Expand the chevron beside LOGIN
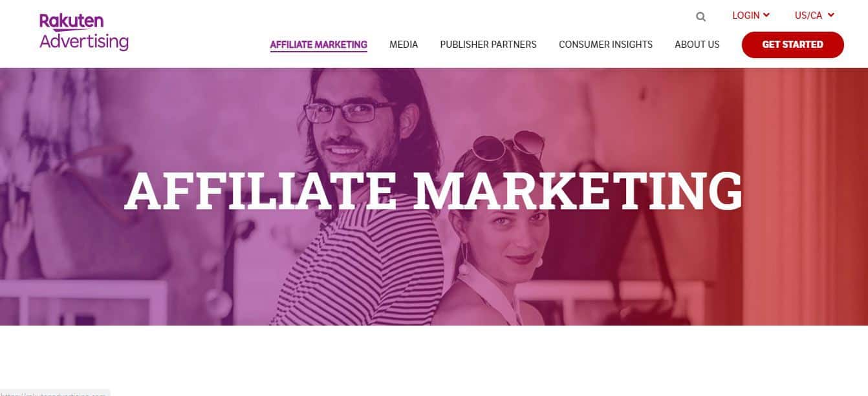868x396 pixels. pyautogui.click(x=766, y=15)
